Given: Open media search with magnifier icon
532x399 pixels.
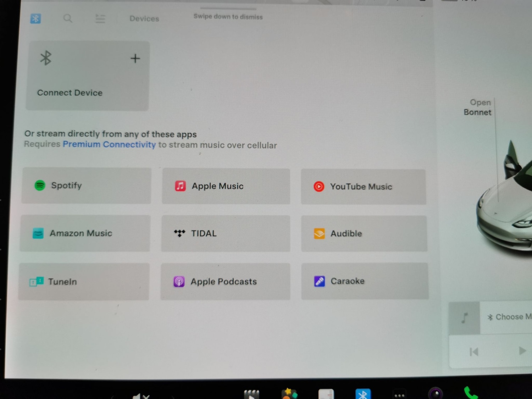Looking at the screenshot, I should (68, 18).
